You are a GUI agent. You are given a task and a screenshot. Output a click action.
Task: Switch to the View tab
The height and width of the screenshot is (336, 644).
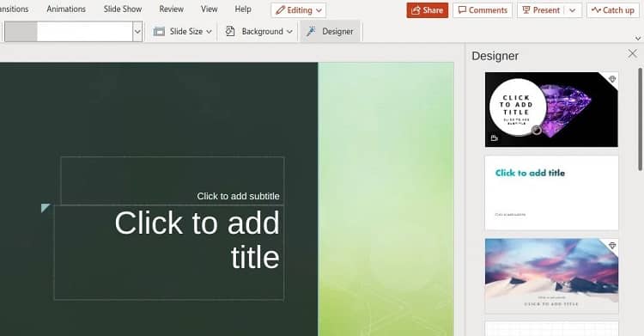(x=209, y=9)
